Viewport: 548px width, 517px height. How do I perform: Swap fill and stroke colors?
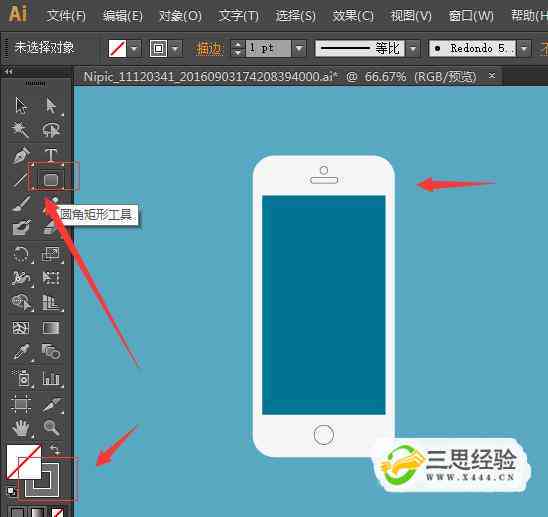coord(55,449)
